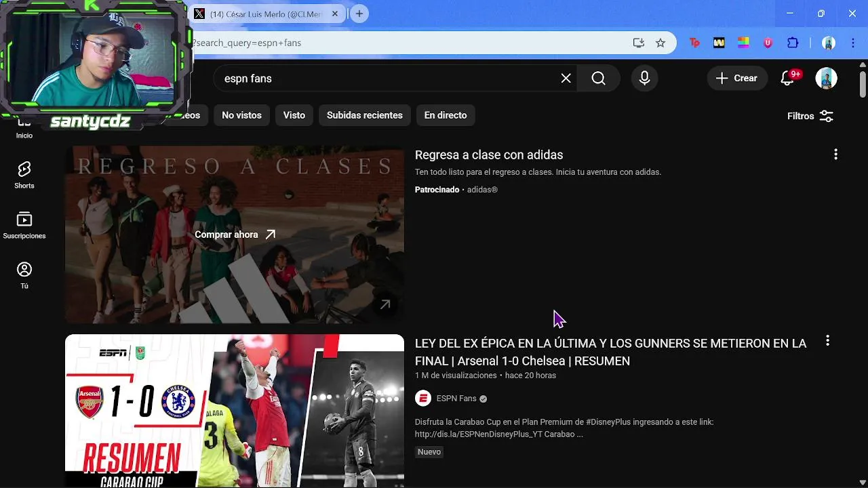This screenshot has height=488, width=868.
Task: Click the ESPN Fans channel avatar
Action: 423,399
